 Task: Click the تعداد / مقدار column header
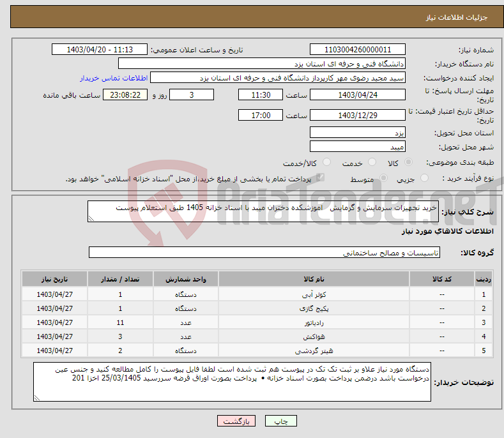pos(120,279)
